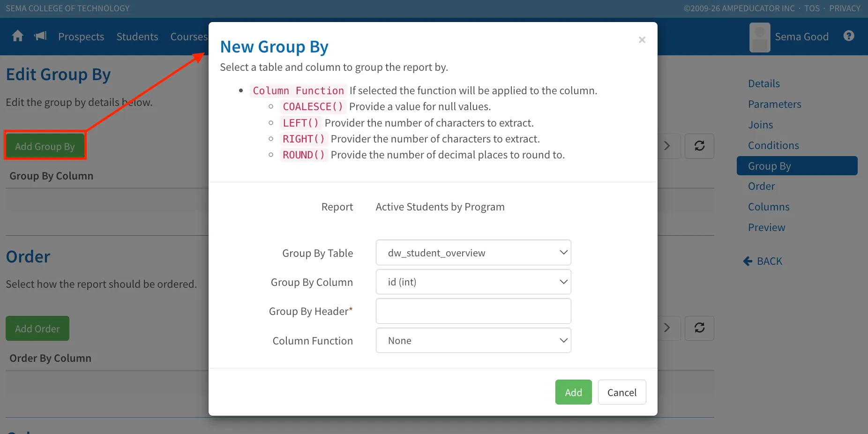Click the Order section refresh icon

coord(699,328)
